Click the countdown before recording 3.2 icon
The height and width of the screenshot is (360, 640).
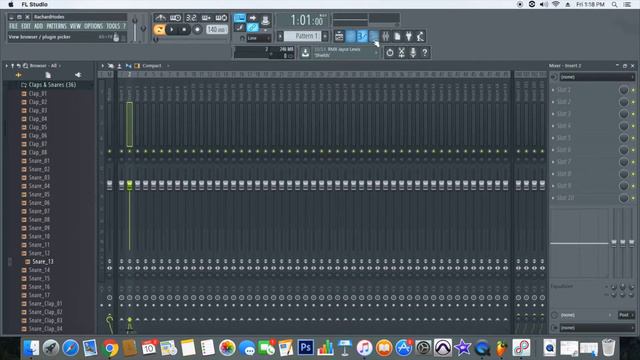pyautogui.click(x=191, y=18)
